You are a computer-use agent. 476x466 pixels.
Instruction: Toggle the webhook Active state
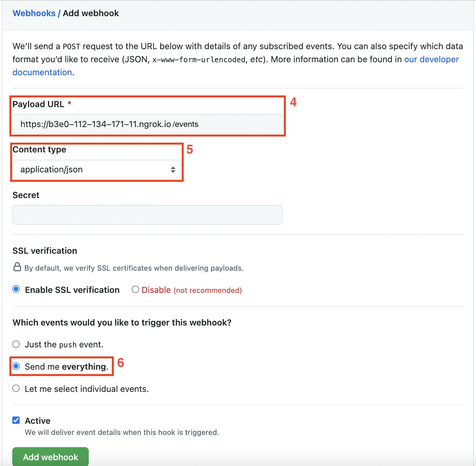(x=16, y=420)
